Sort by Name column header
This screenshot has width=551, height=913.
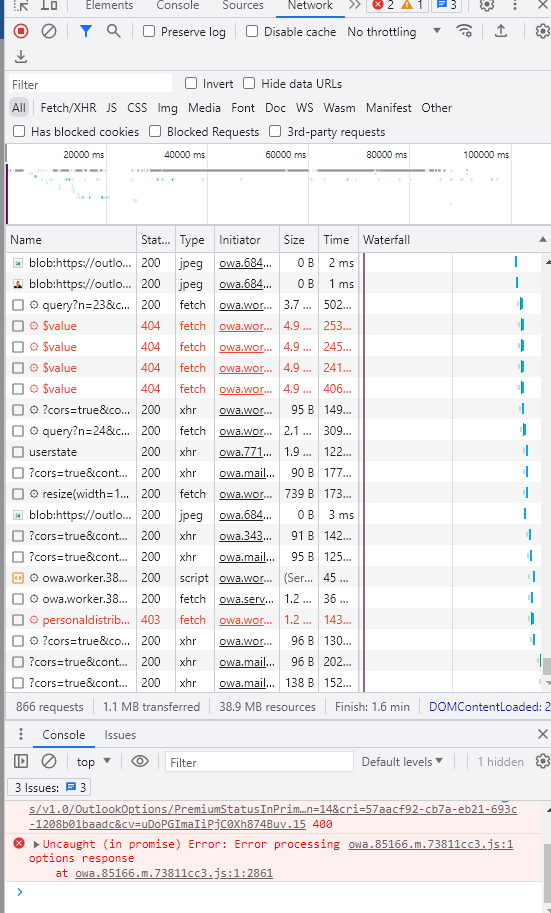point(71,239)
